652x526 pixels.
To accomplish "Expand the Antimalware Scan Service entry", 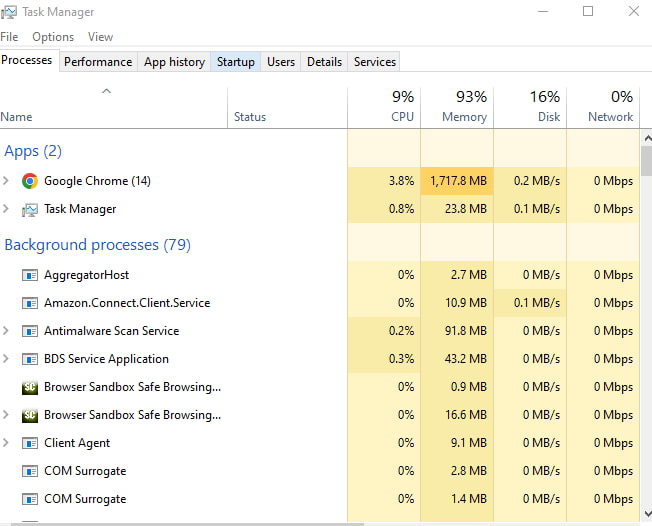I will pos(6,331).
